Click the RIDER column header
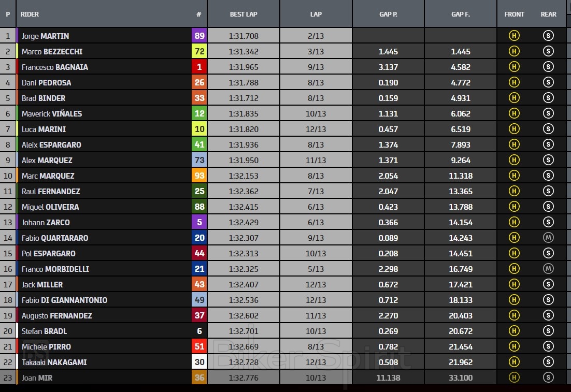Image resolution: width=571 pixels, height=392 pixels. coord(30,14)
